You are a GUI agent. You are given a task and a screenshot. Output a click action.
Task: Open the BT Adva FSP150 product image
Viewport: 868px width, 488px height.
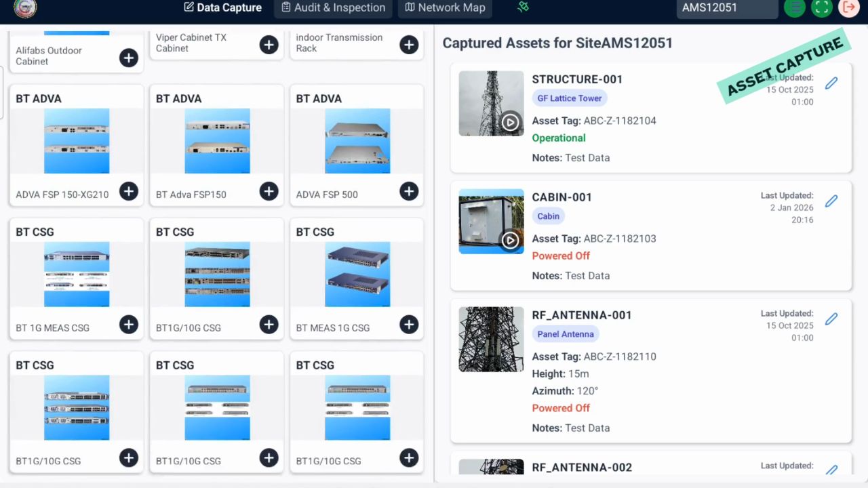point(217,141)
